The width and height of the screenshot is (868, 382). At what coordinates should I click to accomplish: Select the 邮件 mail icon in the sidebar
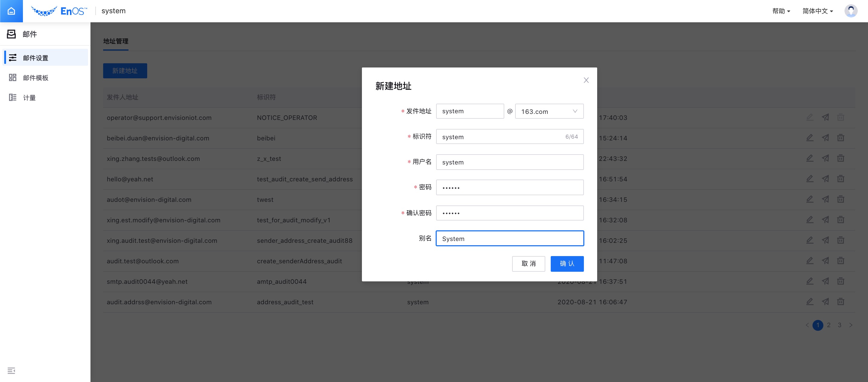[x=12, y=34]
